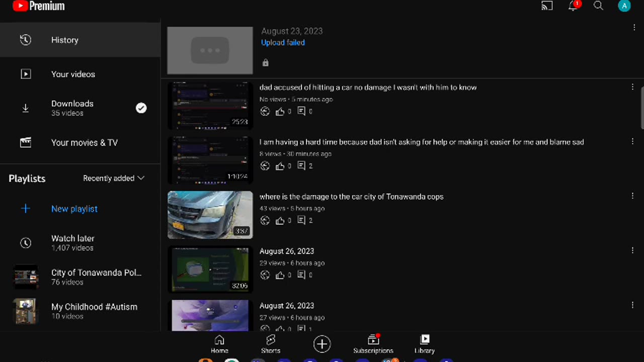Click the failed upload placeholder thumbnail
The image size is (644, 362).
pos(210,50)
